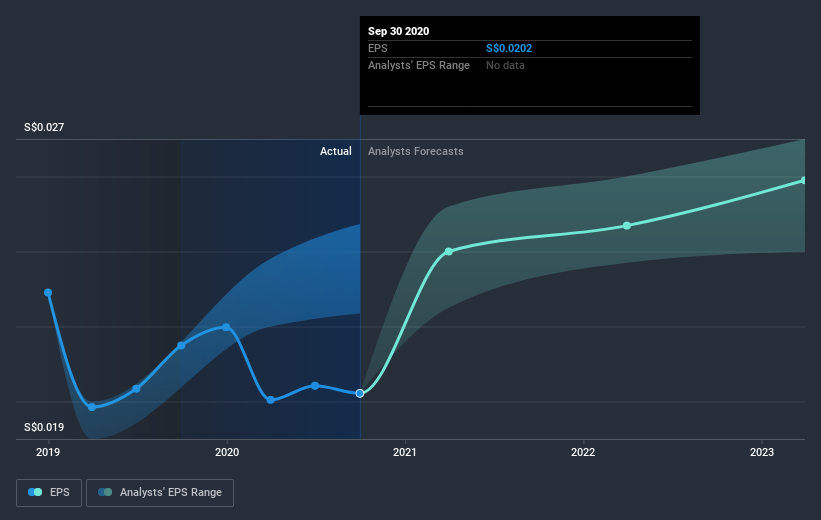Click the No data text in tooltip
821x520 pixels.
(505, 65)
